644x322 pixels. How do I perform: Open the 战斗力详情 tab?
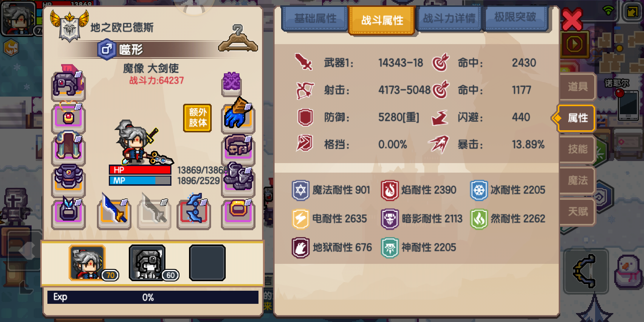(449, 18)
